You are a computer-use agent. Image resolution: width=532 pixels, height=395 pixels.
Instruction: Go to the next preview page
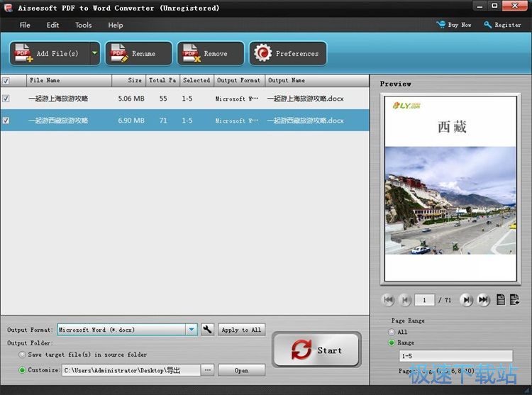click(467, 300)
